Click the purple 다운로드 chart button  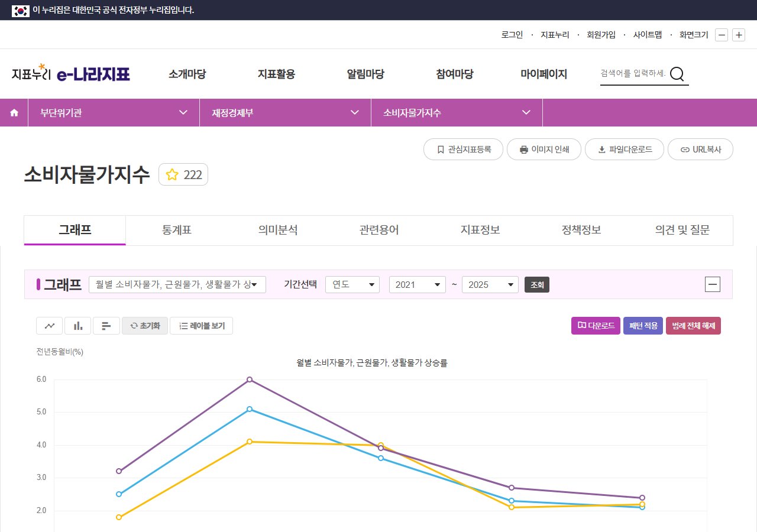coord(596,326)
